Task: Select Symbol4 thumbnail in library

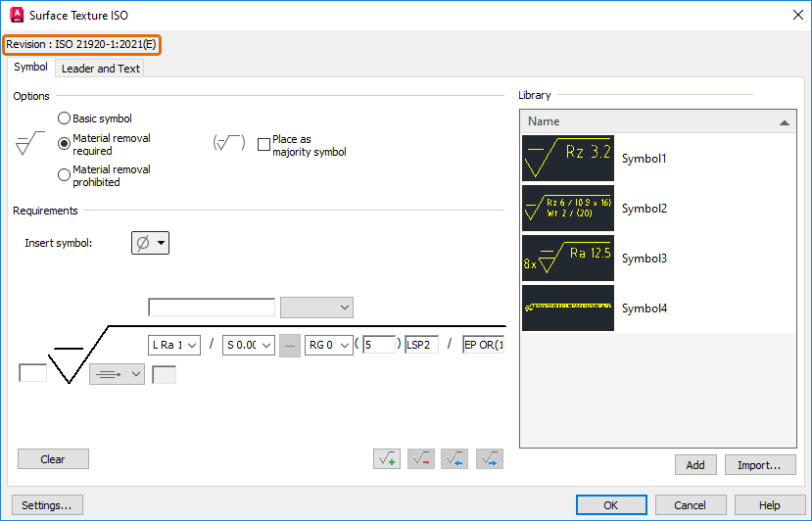Action: tap(568, 308)
